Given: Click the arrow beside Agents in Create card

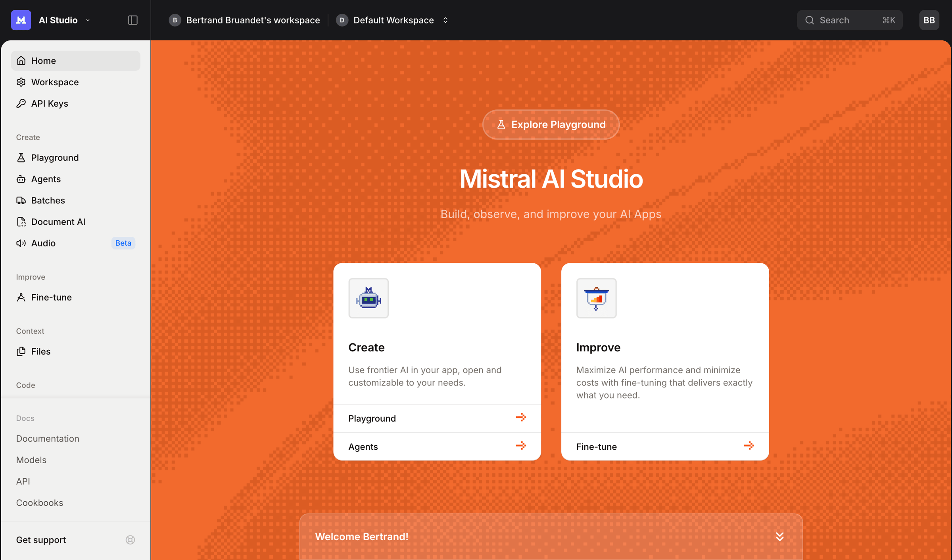Looking at the screenshot, I should coord(521,446).
